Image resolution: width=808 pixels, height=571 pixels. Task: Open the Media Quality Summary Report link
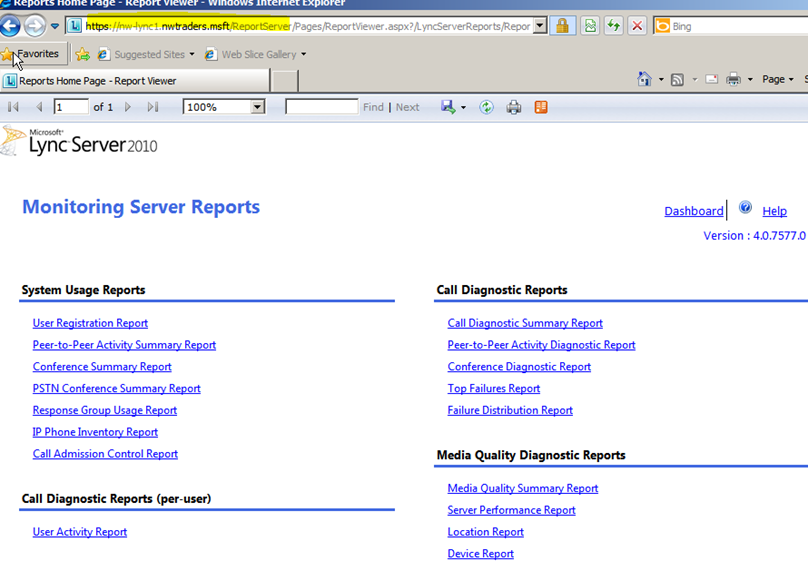tap(522, 488)
